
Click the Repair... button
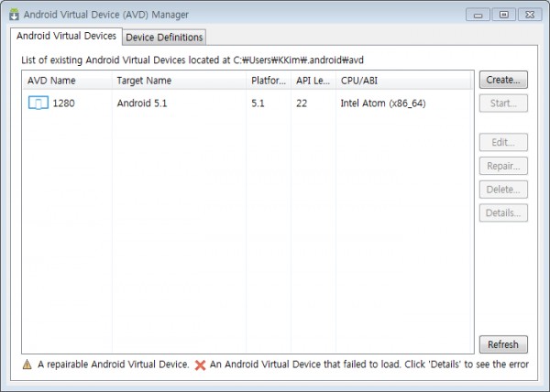503,166
